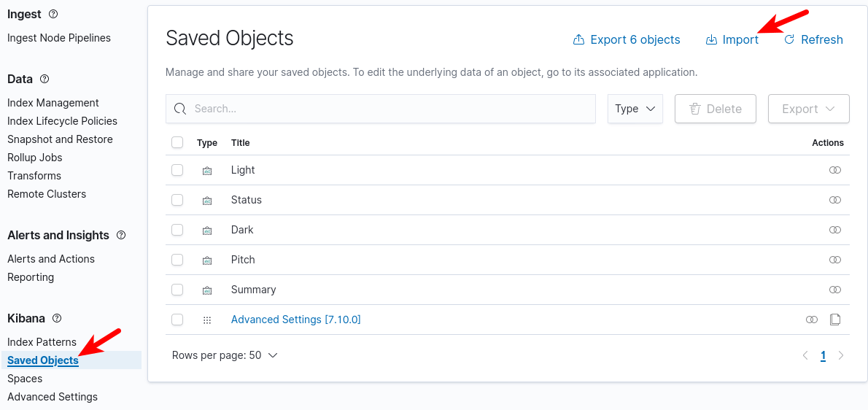This screenshot has width=868, height=410.
Task: Click the Data section help icon
Action: coord(44,79)
